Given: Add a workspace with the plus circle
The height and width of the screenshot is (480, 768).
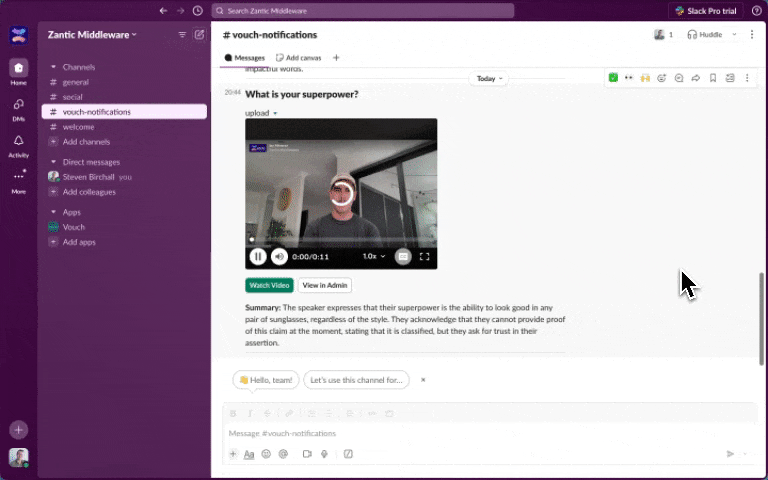Looking at the screenshot, I should pos(19,430).
